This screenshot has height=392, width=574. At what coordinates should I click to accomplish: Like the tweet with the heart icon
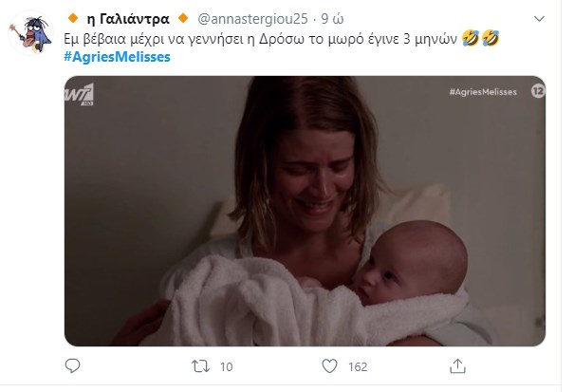[x=329, y=364]
